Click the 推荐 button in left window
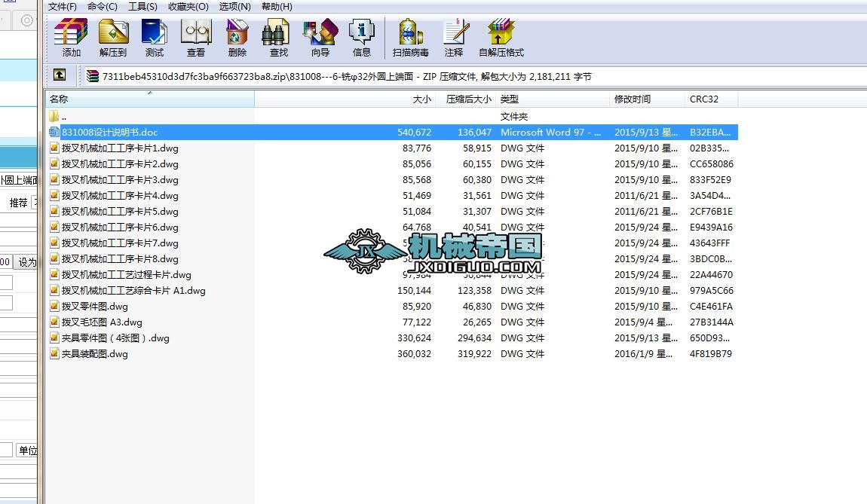The image size is (867, 504). 18,203
